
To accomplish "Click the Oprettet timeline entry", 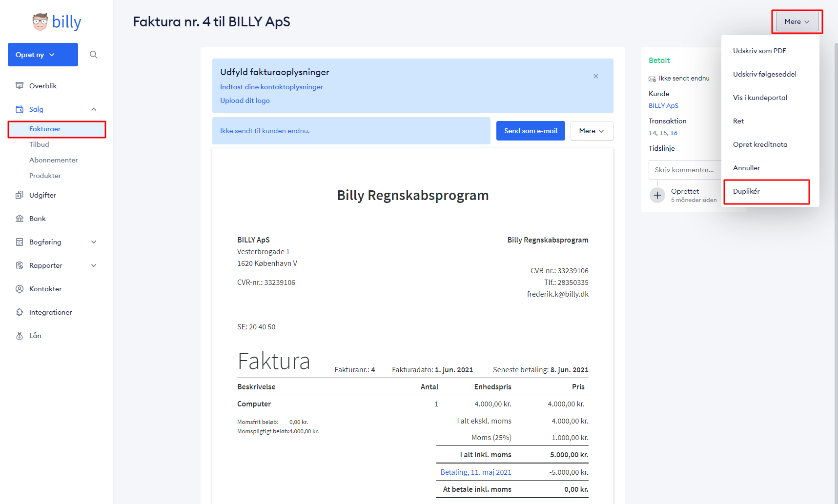I will (685, 191).
